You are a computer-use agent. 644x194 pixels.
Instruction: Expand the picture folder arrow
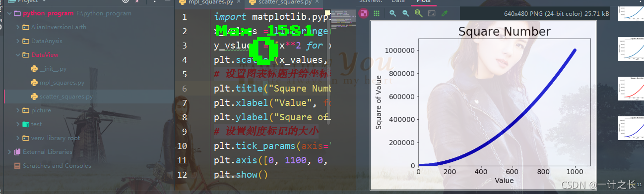(18, 110)
